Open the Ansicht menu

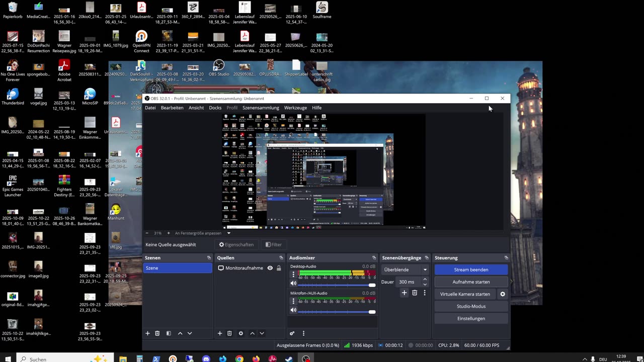(x=196, y=108)
